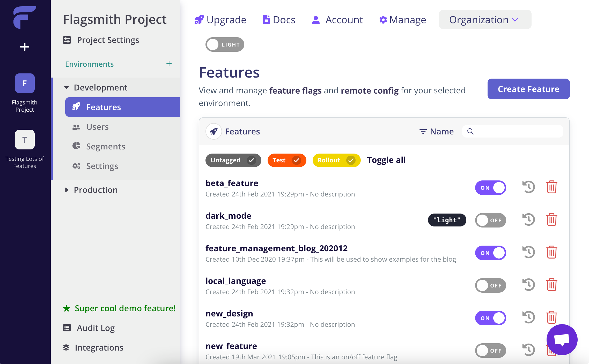This screenshot has height=364, width=589.
Task: Delete new_design with trash icon
Action: pyautogui.click(x=551, y=317)
